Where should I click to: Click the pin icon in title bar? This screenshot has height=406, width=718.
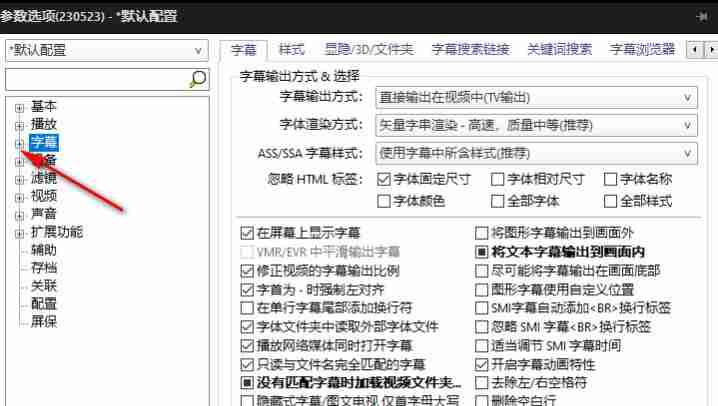coord(702,17)
